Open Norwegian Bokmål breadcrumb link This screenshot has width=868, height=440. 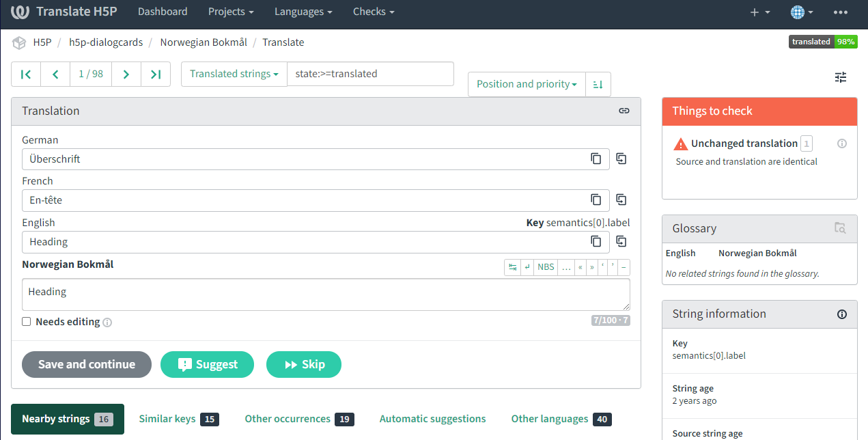click(203, 42)
